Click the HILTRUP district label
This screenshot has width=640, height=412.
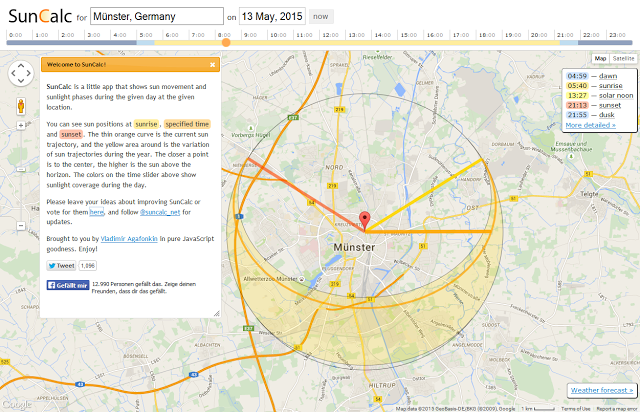coord(382,385)
